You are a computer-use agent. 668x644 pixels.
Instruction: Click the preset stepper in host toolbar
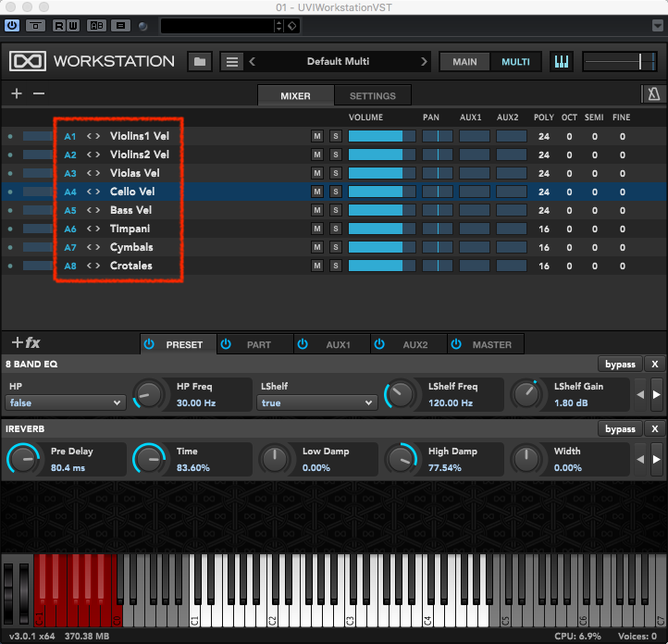[x=279, y=26]
